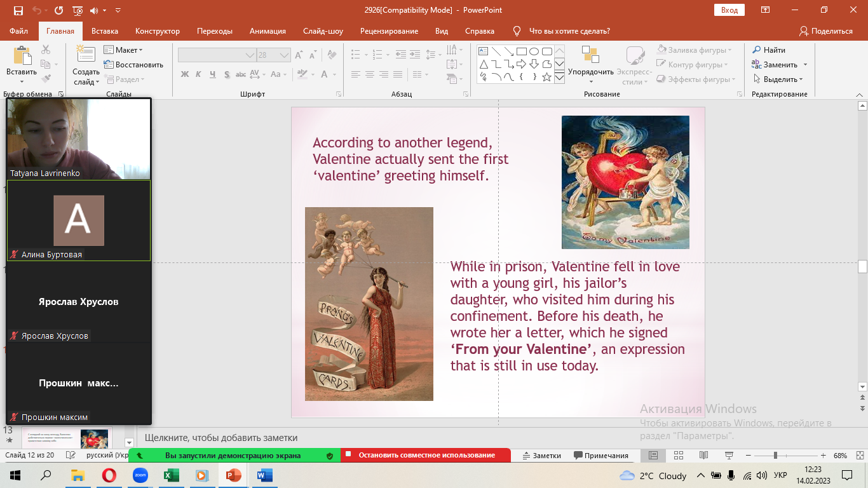
Task: Click the Восстановить (Reset) slide button
Action: pos(133,65)
